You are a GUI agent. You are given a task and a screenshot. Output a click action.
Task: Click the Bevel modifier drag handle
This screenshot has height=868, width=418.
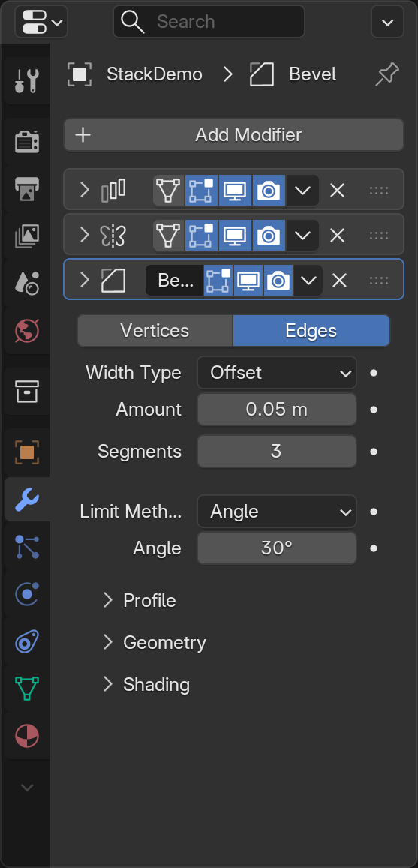(379, 280)
